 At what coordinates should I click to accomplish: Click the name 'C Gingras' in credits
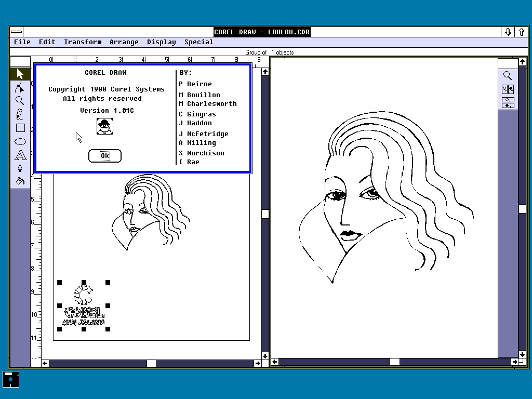(197, 114)
